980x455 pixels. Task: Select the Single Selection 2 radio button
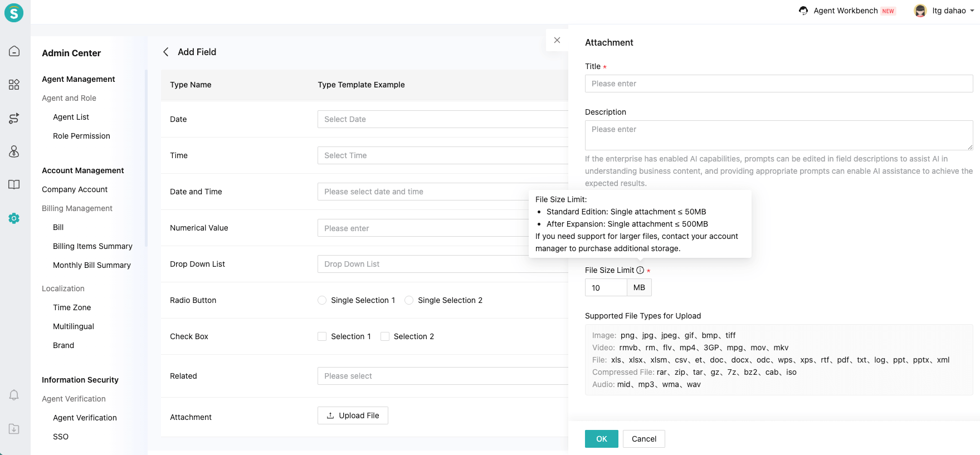click(409, 300)
